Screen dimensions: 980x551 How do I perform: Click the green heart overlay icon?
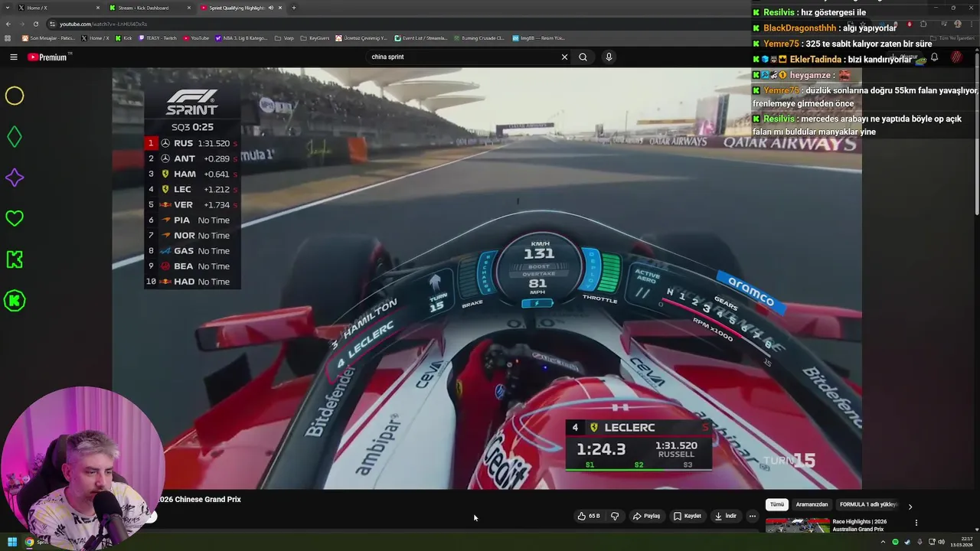(x=15, y=219)
